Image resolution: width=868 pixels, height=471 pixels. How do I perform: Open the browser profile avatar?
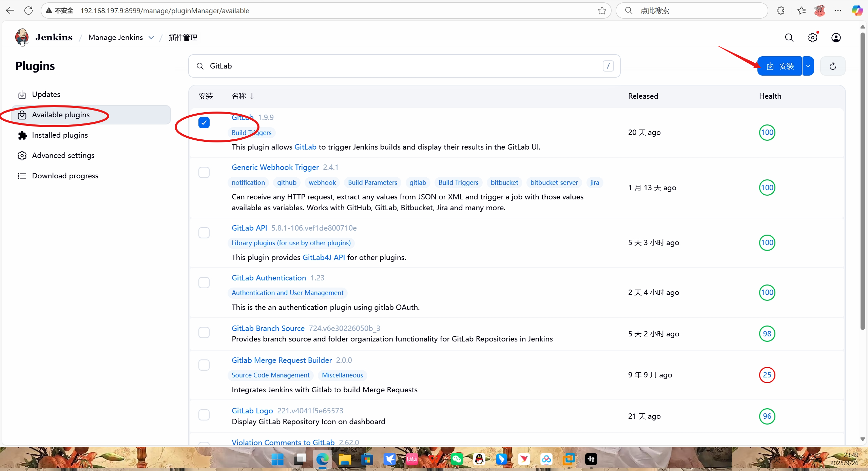(820, 11)
